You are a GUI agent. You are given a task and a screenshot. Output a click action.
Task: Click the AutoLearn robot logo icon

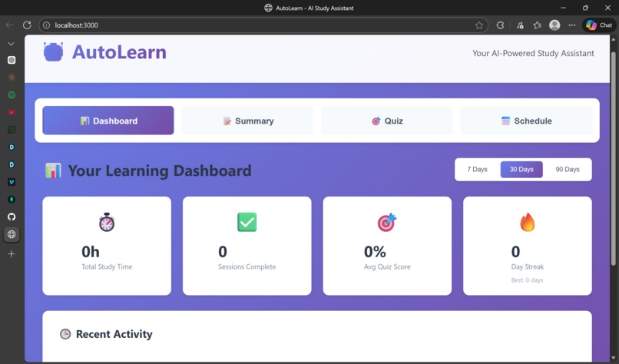(x=53, y=51)
